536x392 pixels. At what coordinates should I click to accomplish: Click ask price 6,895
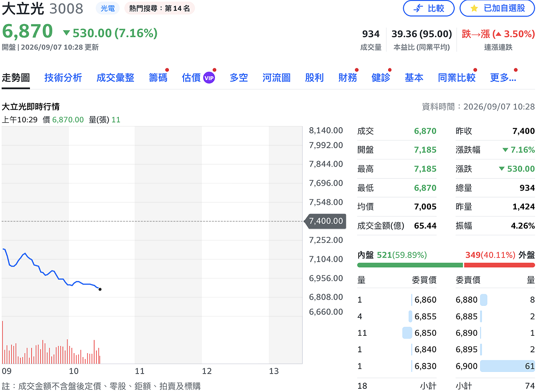[467, 350]
